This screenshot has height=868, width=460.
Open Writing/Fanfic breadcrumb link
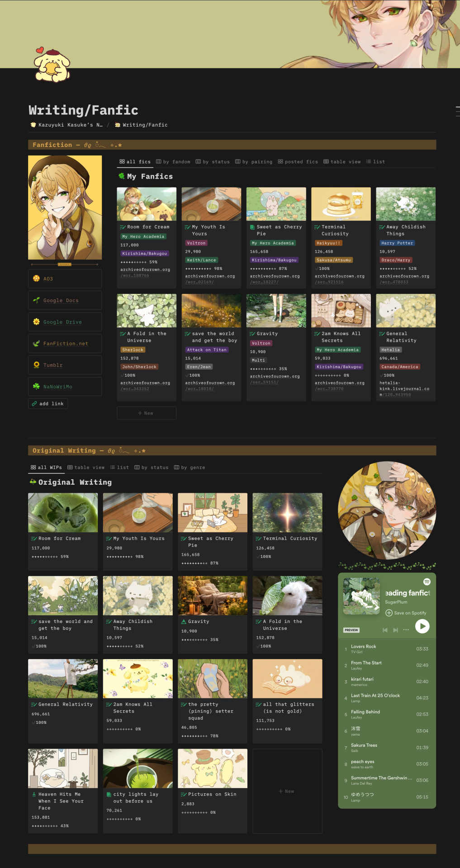[x=141, y=125]
